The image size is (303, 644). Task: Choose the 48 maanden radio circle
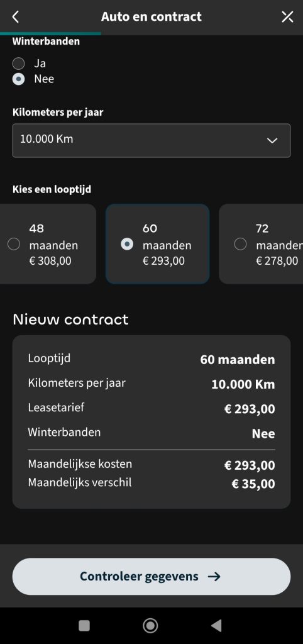click(14, 245)
